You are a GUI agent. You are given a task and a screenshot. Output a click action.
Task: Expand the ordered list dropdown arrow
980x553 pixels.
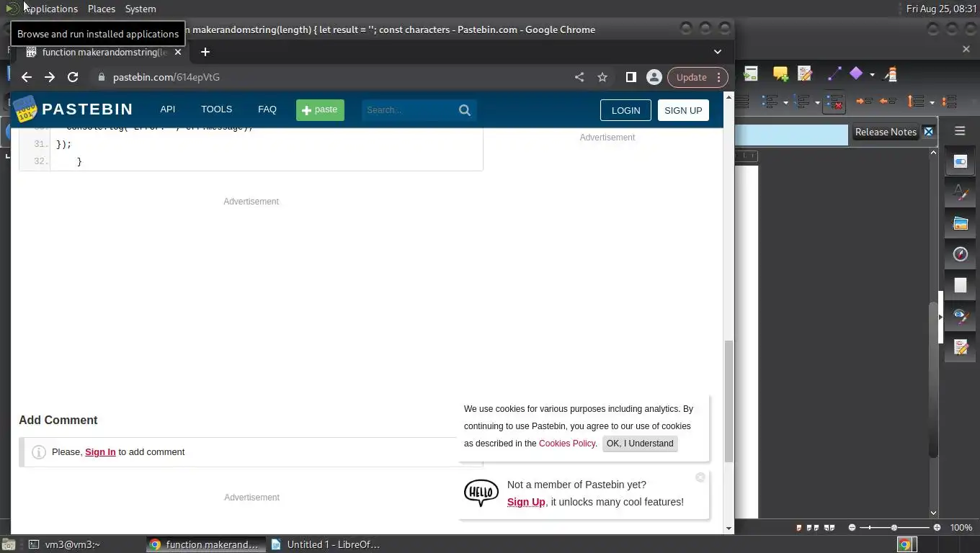[x=817, y=102]
